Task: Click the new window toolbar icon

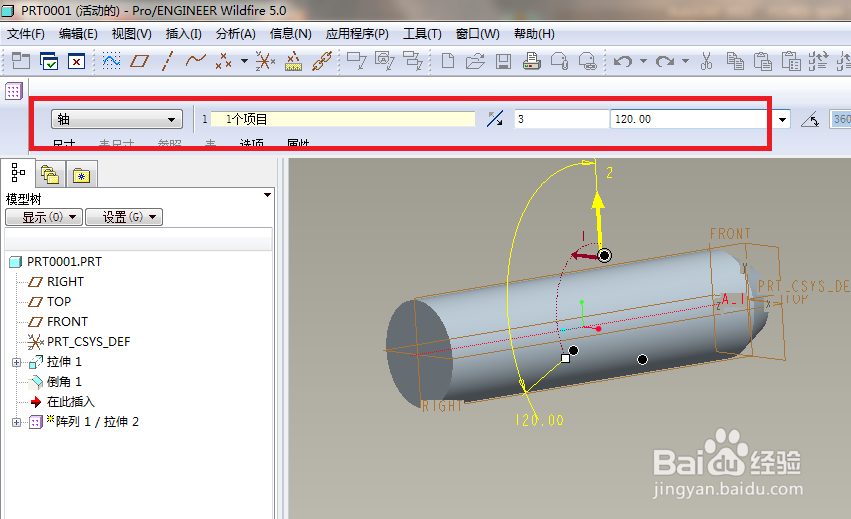Action: pyautogui.click(x=21, y=61)
